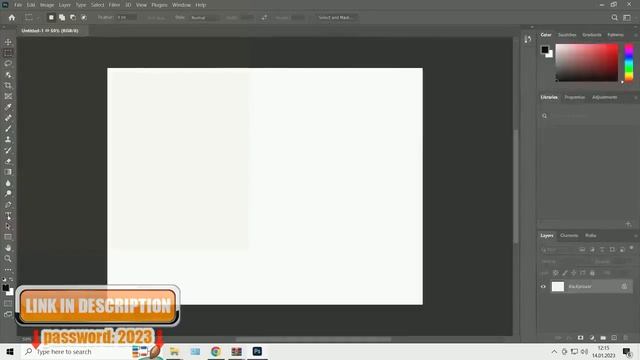Create new fill or adjustment layer

[592, 338]
